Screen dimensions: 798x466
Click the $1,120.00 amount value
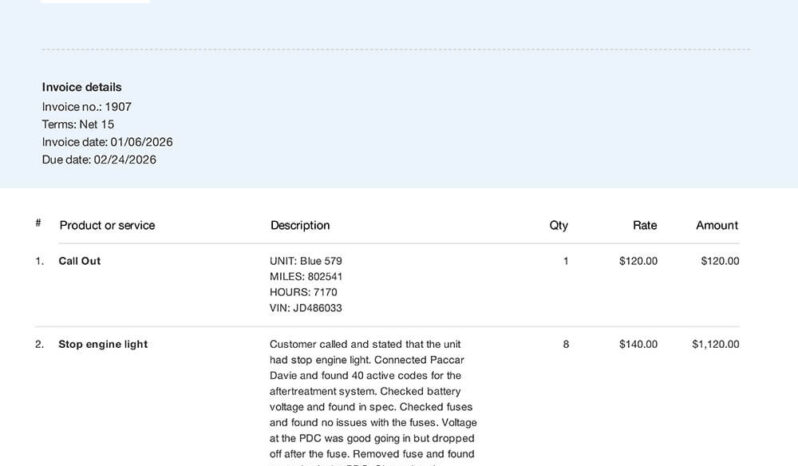pos(716,344)
